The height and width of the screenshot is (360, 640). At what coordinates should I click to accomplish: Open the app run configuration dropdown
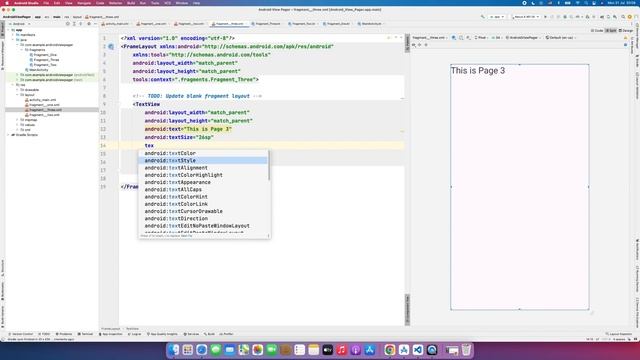[497, 17]
